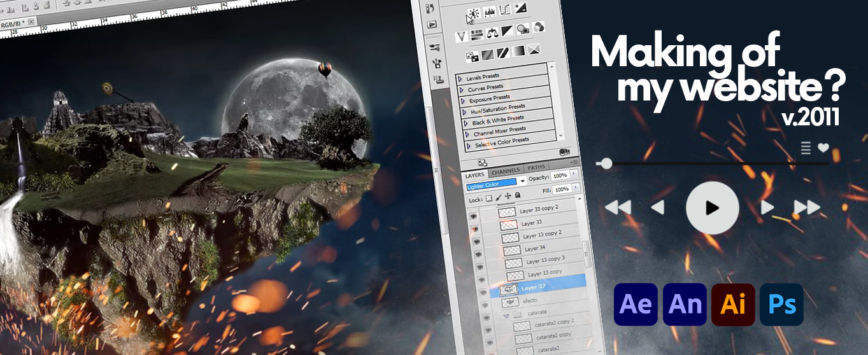Hide Layer 13 copy 3

point(480,267)
